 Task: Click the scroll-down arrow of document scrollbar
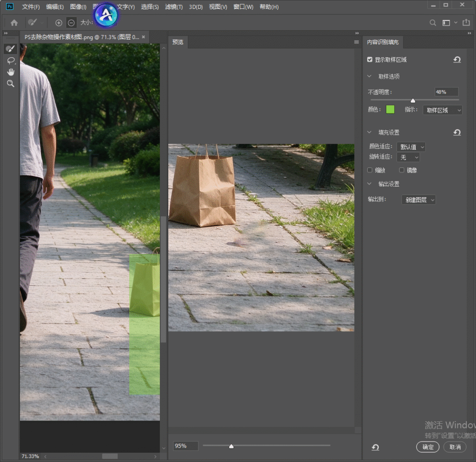click(164, 448)
